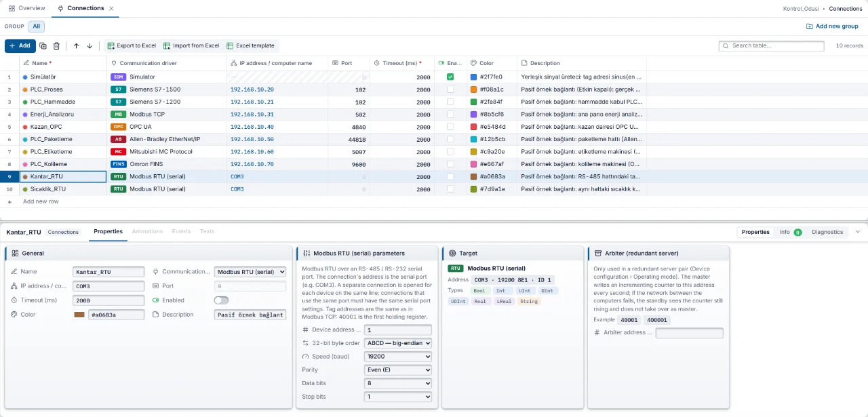This screenshot has height=417, width=868.
Task: Click the General section grid icon
Action: (15, 253)
